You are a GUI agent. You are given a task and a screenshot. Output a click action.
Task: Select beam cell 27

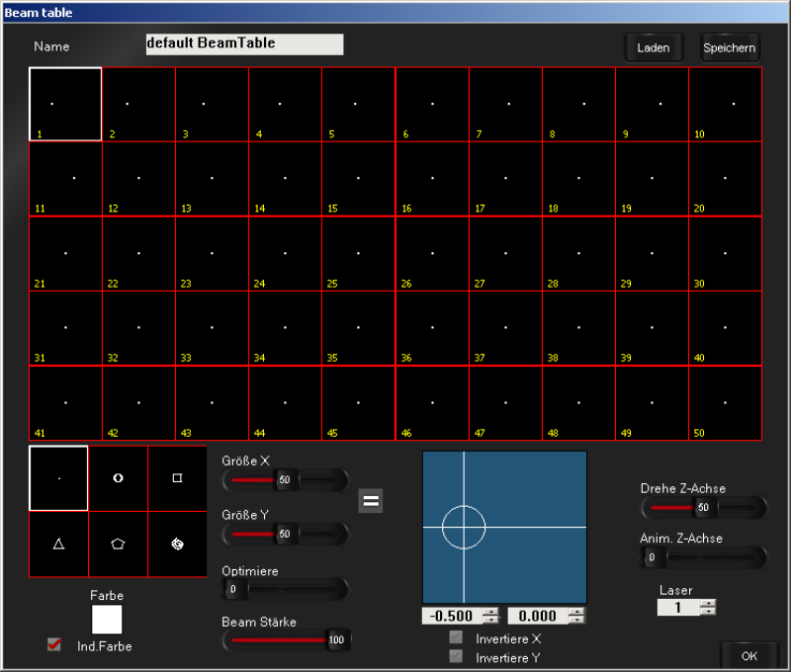click(x=506, y=254)
